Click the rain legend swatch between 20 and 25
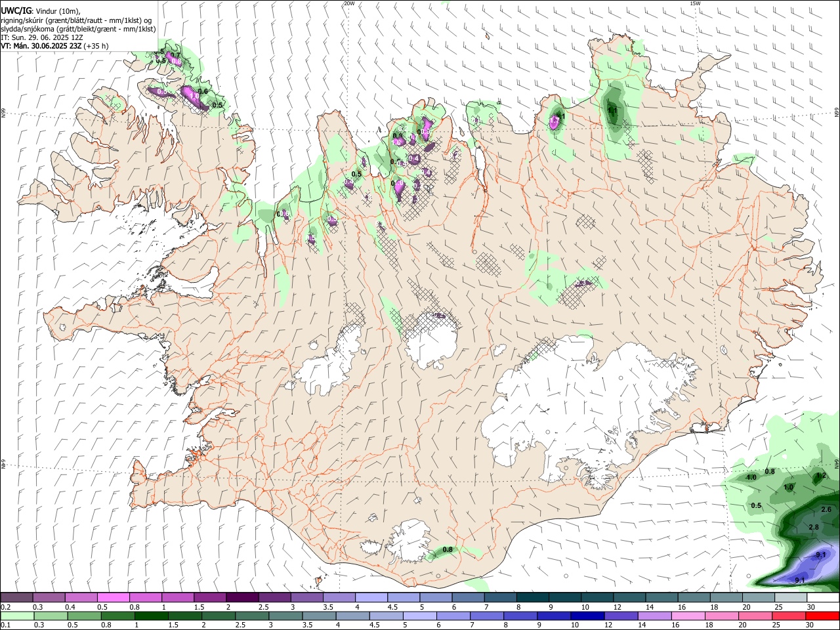 click(x=756, y=616)
